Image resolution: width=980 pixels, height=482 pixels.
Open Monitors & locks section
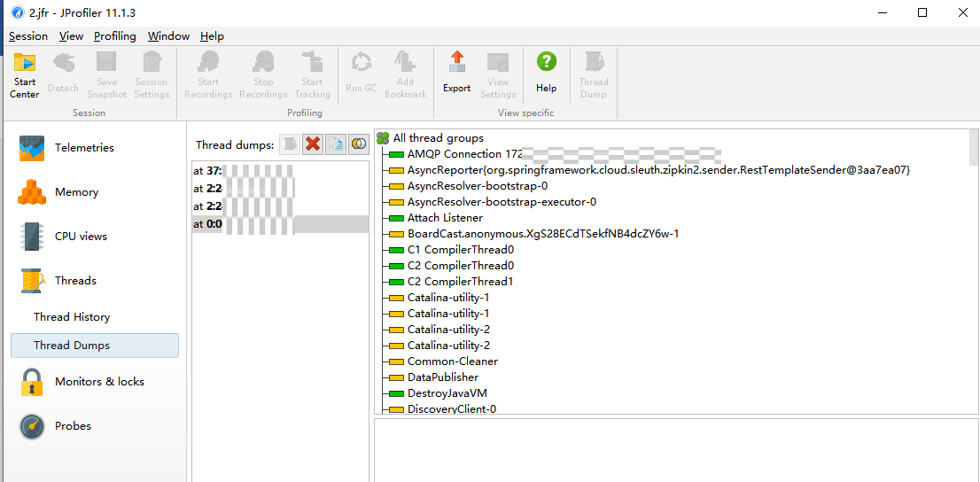tap(99, 382)
